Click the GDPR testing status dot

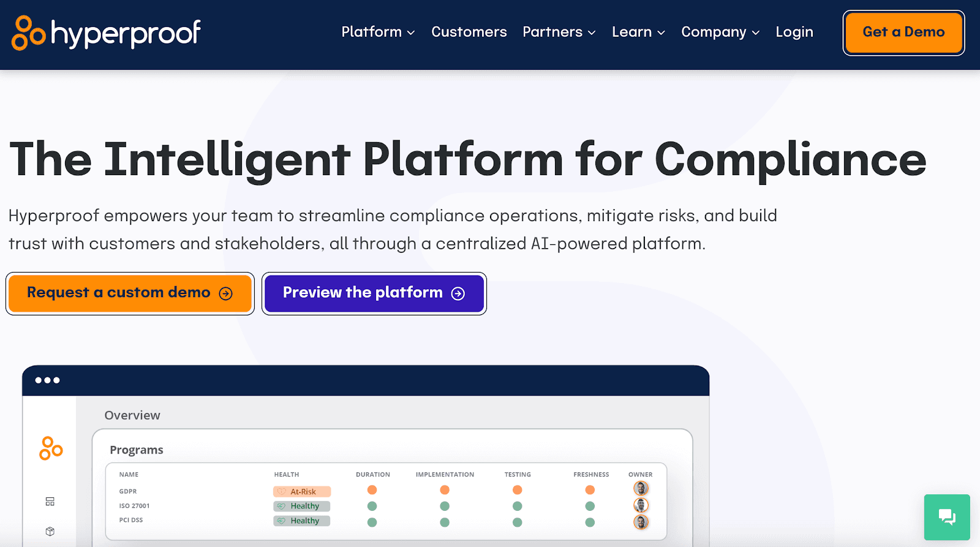(x=518, y=490)
